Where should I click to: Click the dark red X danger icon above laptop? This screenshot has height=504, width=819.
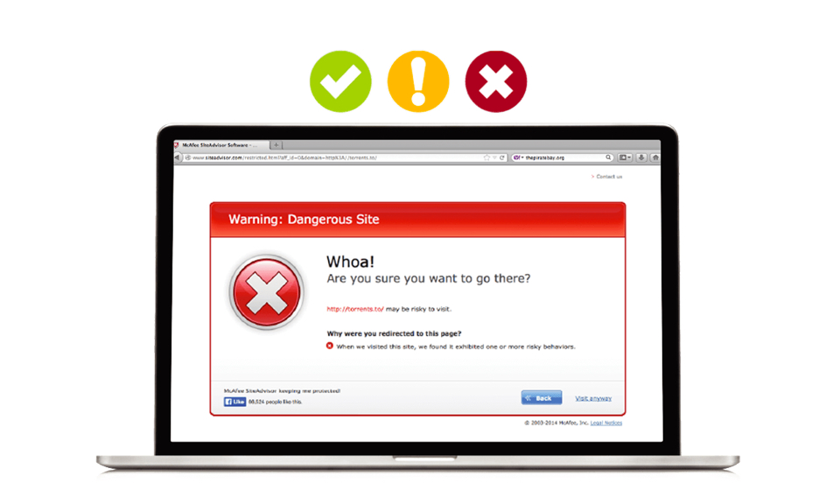[496, 81]
